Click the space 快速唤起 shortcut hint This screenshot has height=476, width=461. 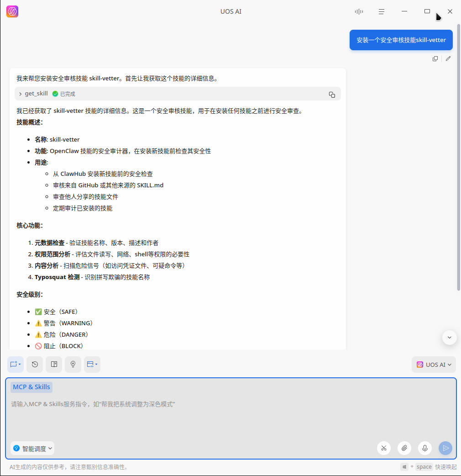coord(429,467)
